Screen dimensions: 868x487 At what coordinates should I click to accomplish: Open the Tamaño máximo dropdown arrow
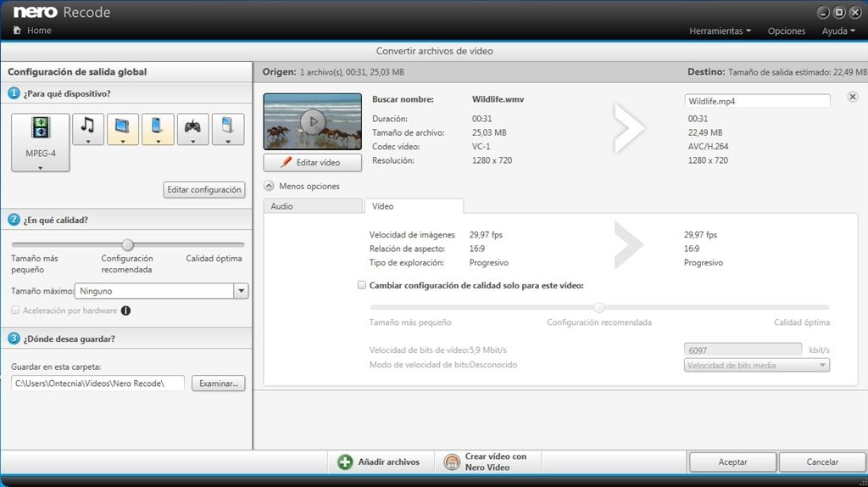(241, 291)
